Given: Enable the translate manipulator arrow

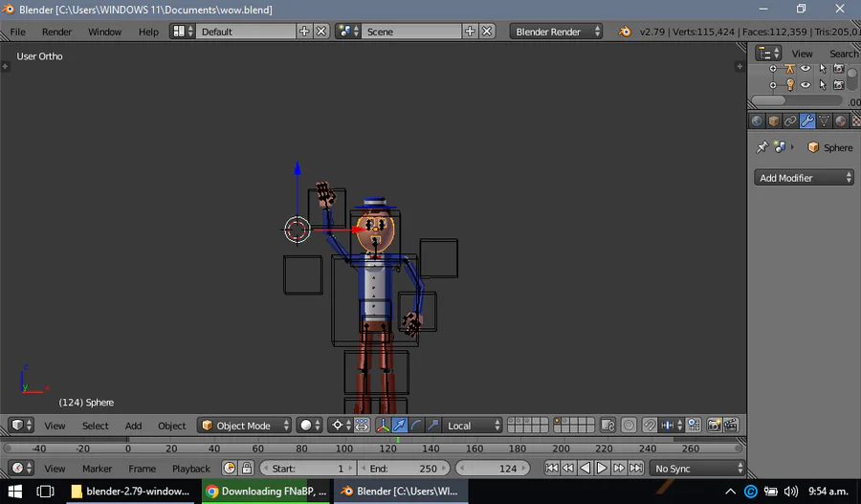Looking at the screenshot, I should pyautogui.click(x=400, y=425).
